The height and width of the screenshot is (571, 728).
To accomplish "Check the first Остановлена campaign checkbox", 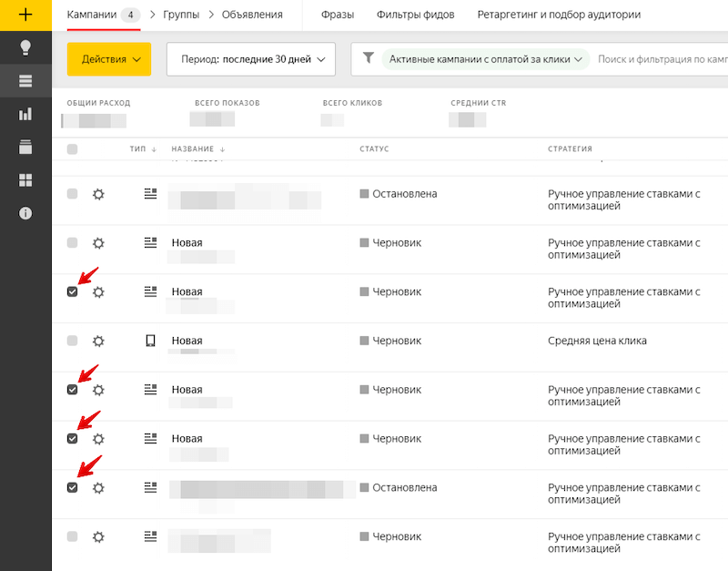I will (x=73, y=194).
